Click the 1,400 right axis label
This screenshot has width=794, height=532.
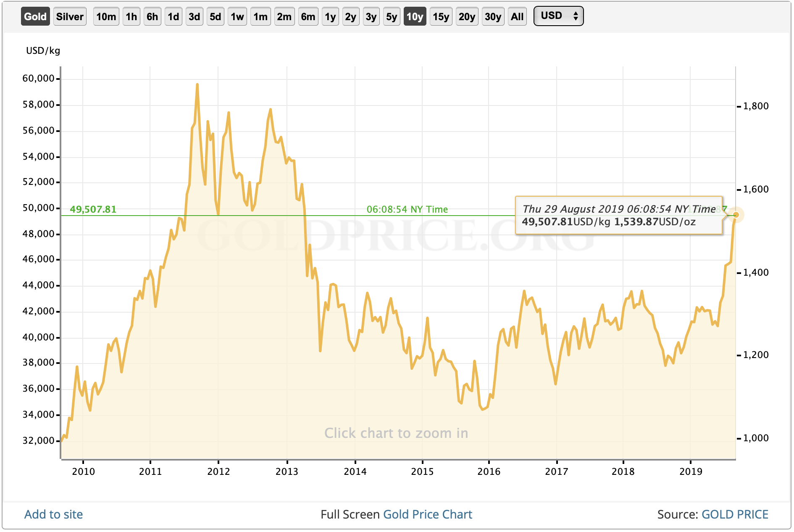[x=756, y=273]
